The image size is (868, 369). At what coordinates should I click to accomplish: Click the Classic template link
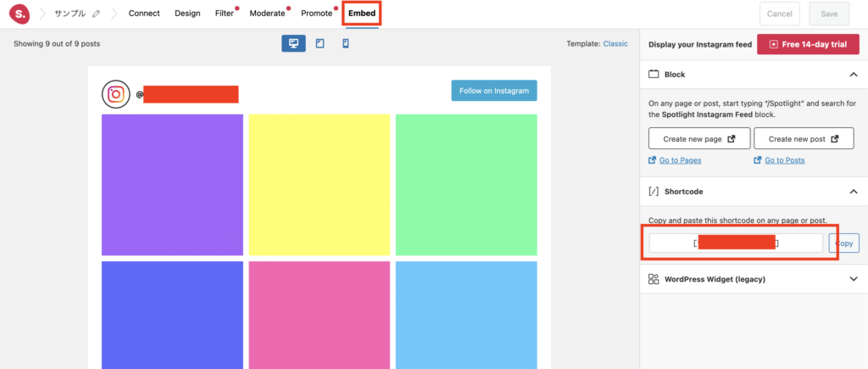615,43
